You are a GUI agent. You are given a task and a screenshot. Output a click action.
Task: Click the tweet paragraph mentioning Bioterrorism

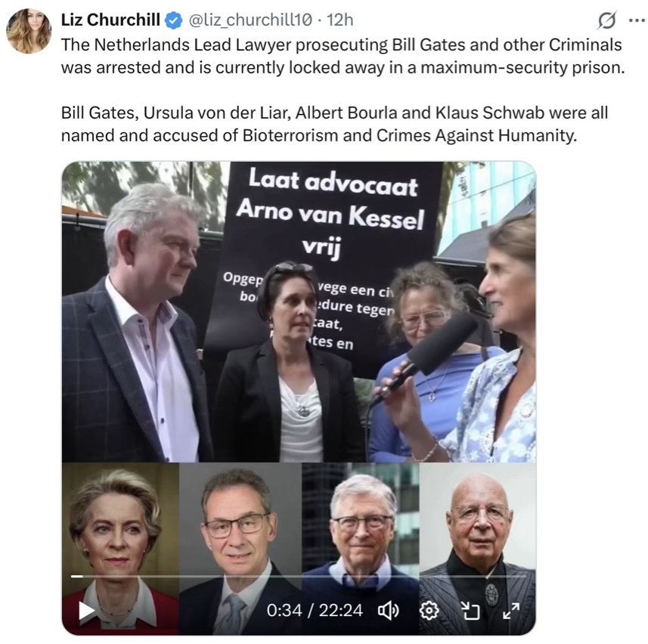335,124
